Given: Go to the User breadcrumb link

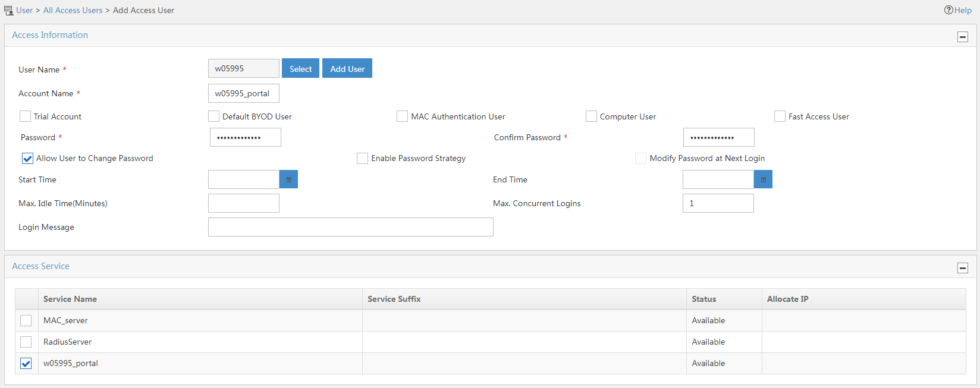Looking at the screenshot, I should tap(24, 10).
